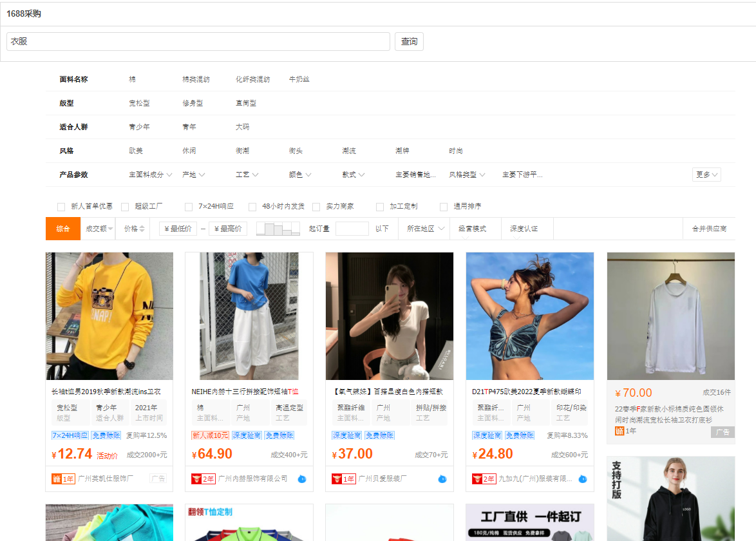756x541 pixels.
Task: Open the NEIHE内赫十三行拼接 product title
Action: [x=245, y=392]
